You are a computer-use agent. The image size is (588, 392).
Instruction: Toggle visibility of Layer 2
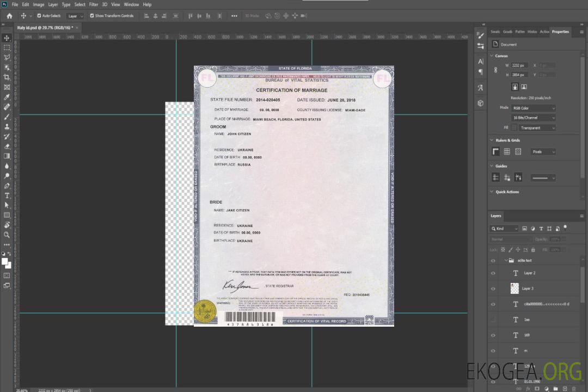(x=493, y=273)
